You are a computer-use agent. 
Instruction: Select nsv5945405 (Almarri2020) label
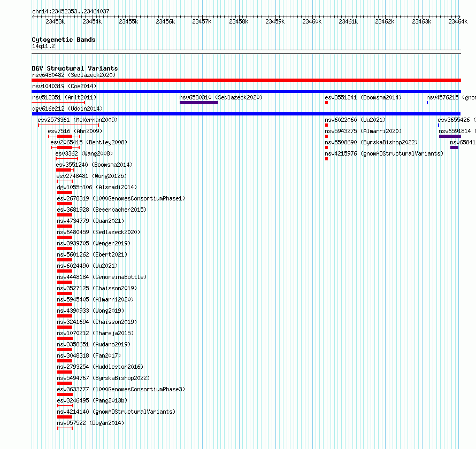point(95,299)
